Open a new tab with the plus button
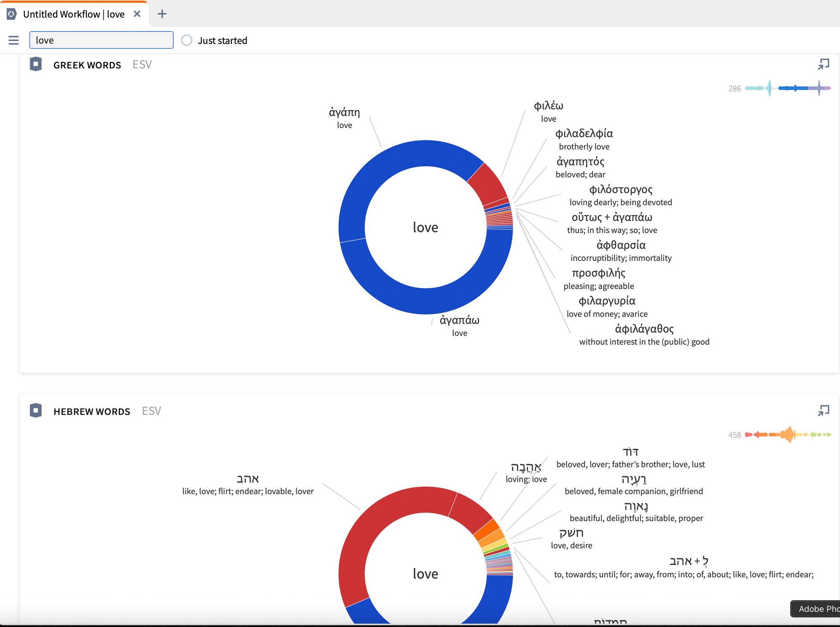840x627 pixels. 162,14
